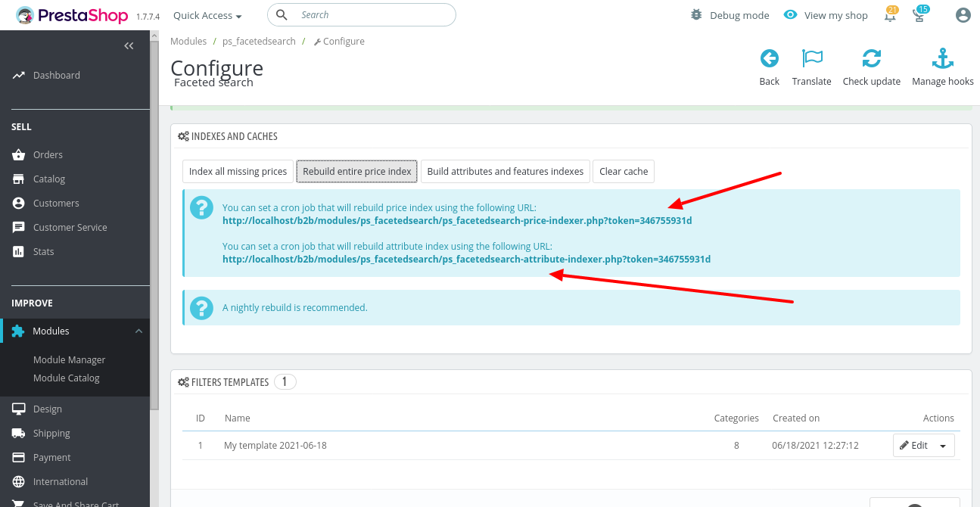The image size is (980, 507).
Task: Focus the top Search input field
Action: 362,15
